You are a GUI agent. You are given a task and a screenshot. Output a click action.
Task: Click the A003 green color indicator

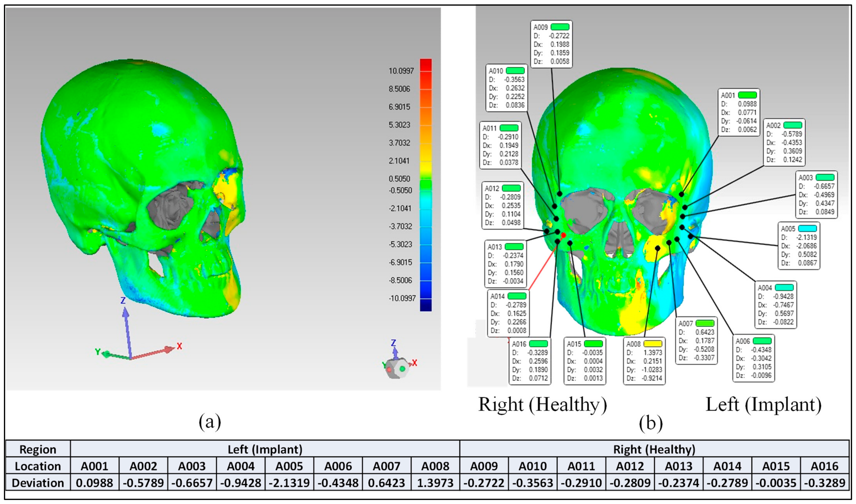[x=825, y=177]
